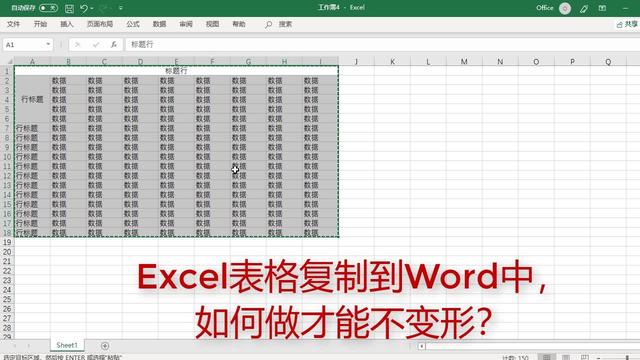
Task: Click the 共享 Share button
Action: pyautogui.click(x=627, y=24)
